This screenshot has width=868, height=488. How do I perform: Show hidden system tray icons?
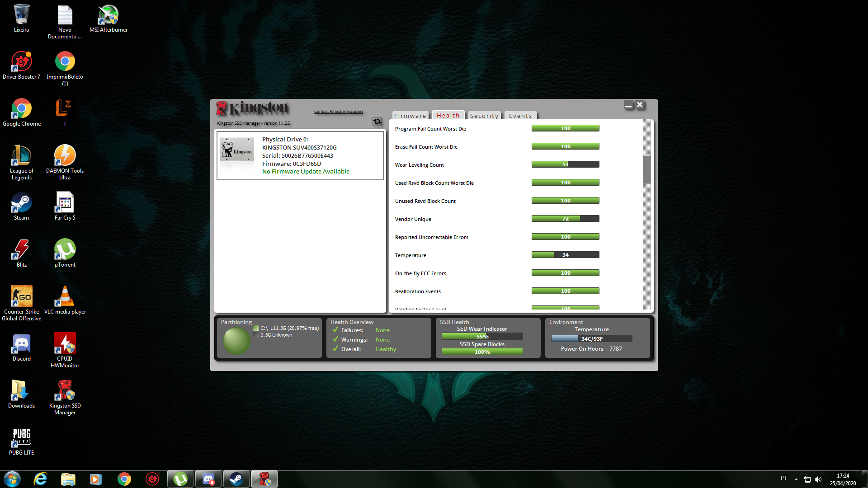pos(796,479)
